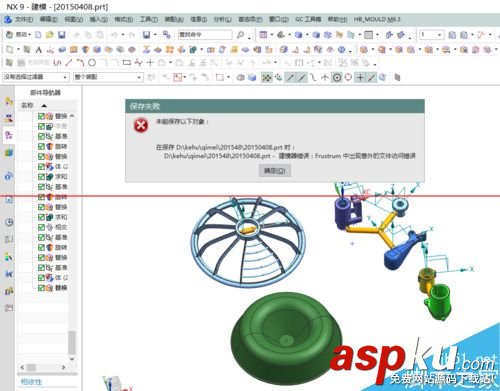Open the HB_MOULD M6.3 menu

pyautogui.click(x=377, y=19)
